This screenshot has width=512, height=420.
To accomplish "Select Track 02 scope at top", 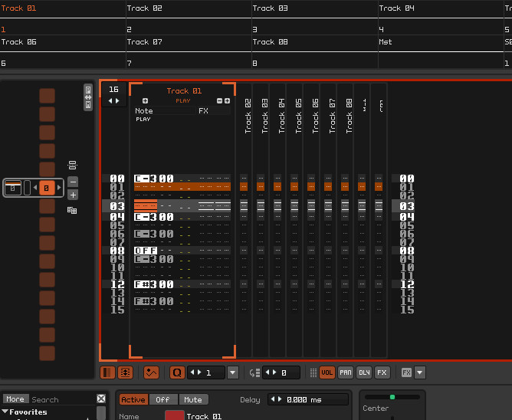I will tap(189, 18).
